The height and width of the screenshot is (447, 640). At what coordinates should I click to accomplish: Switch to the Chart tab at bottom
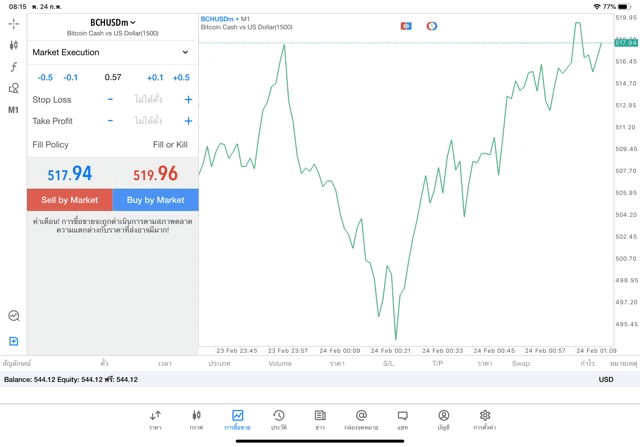[x=196, y=419]
